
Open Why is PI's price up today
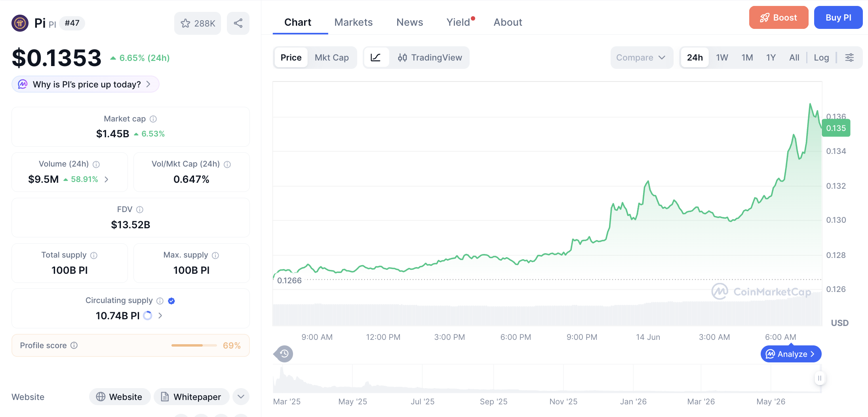pyautogui.click(x=86, y=84)
